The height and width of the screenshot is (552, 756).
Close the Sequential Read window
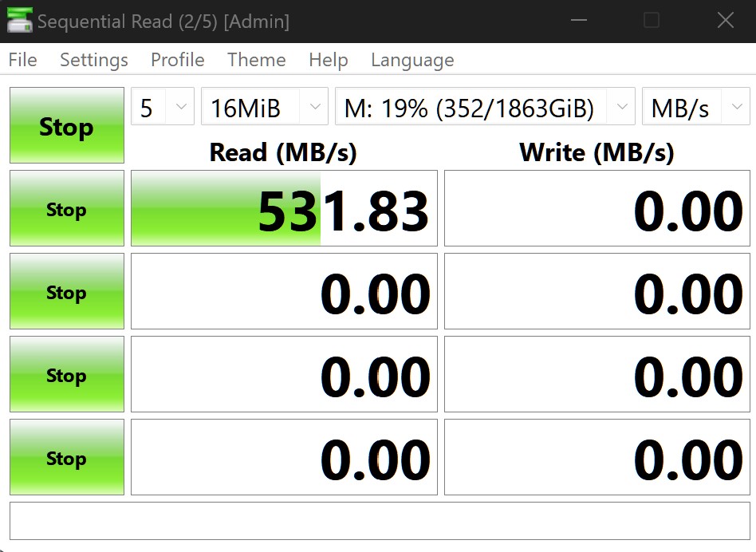pyautogui.click(x=725, y=20)
